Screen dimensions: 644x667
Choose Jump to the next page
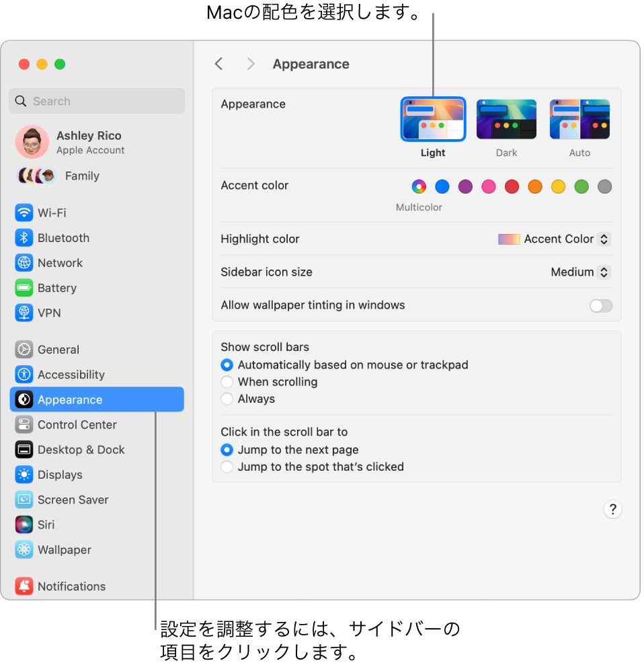[x=227, y=450]
